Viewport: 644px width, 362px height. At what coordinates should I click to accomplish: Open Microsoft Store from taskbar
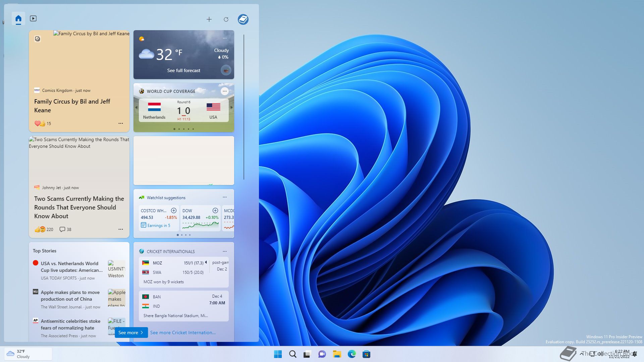pyautogui.click(x=367, y=354)
